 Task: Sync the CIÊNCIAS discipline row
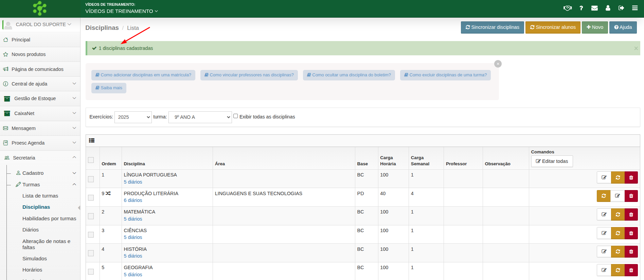click(x=618, y=233)
